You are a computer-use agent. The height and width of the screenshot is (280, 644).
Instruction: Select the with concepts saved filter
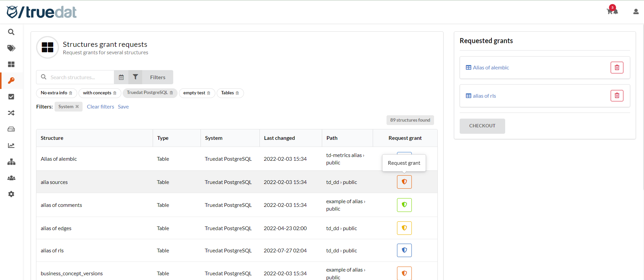pos(97,93)
